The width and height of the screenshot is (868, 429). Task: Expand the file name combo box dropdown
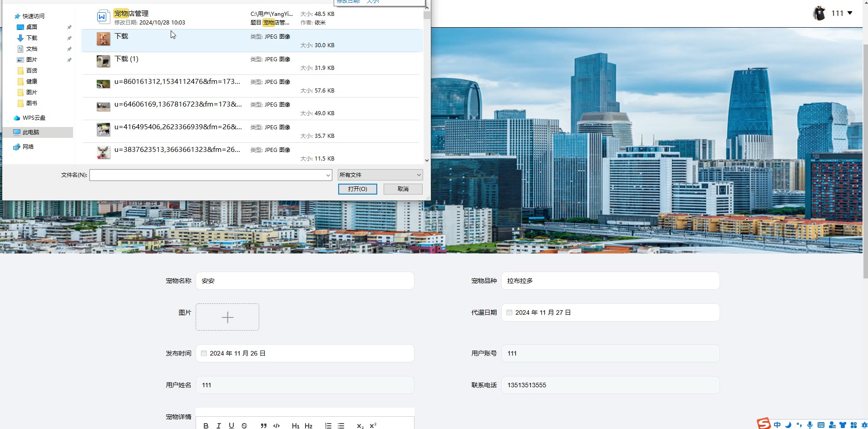[328, 175]
